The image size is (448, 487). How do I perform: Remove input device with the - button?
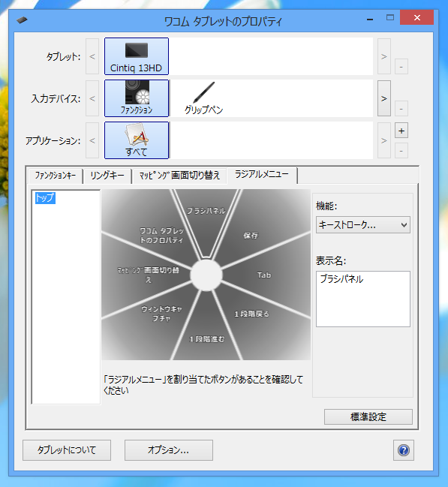tap(401, 109)
